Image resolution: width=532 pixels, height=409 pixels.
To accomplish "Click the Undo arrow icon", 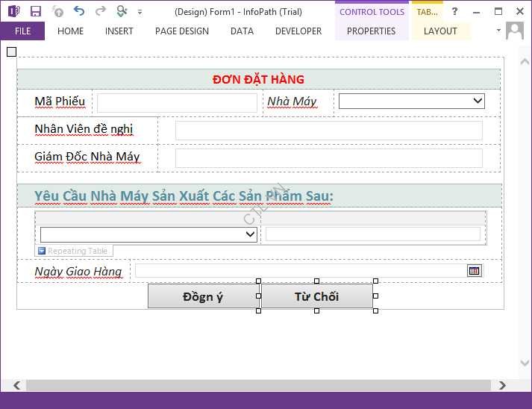I will pos(79,11).
